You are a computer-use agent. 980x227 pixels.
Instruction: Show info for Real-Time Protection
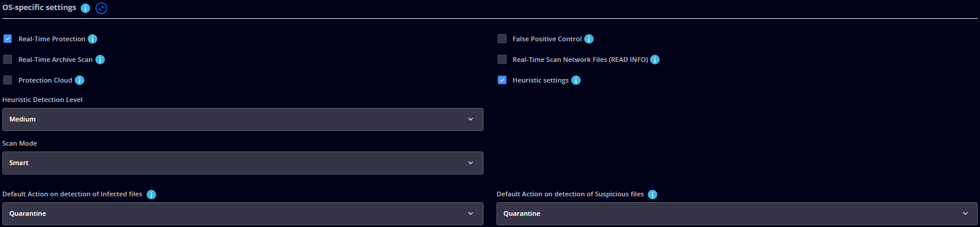92,39
